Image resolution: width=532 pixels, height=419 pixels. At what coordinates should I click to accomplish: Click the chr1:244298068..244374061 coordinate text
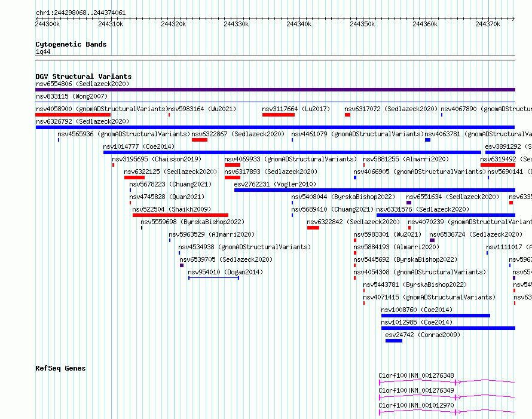(81, 13)
